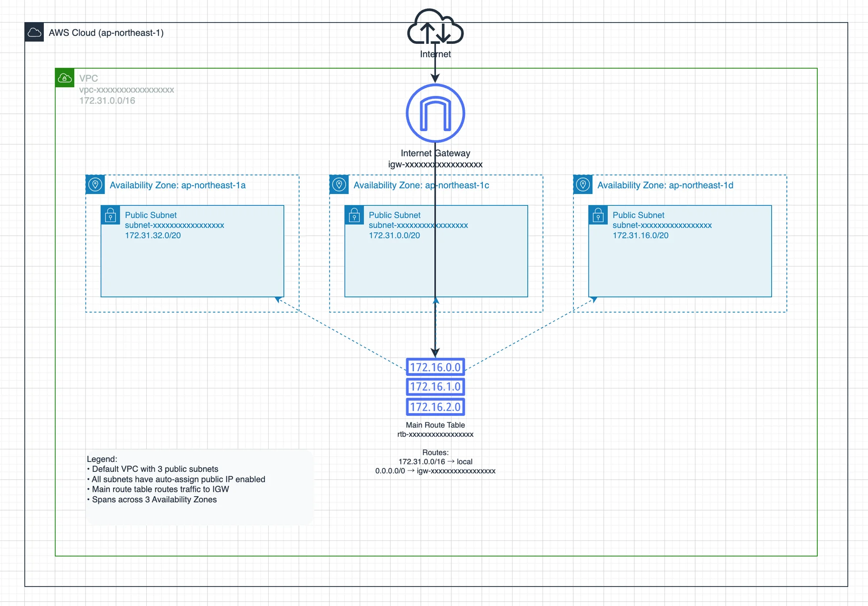Click the Routes text block
Screen dimensions: 868x606
435,462
